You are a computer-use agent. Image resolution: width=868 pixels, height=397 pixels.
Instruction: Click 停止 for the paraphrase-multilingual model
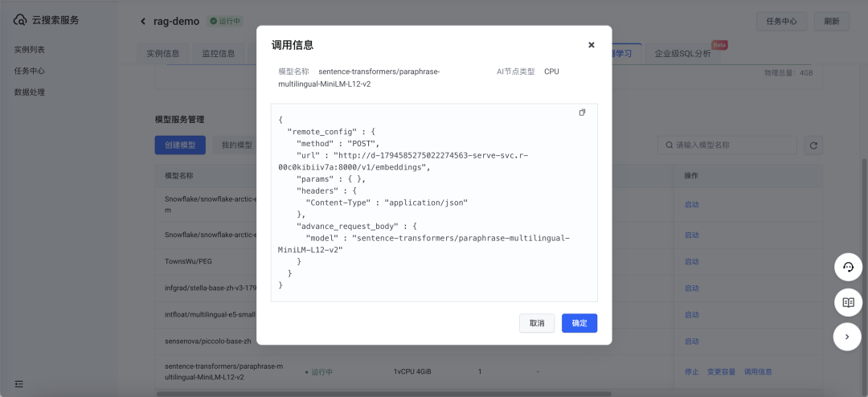tap(691, 371)
